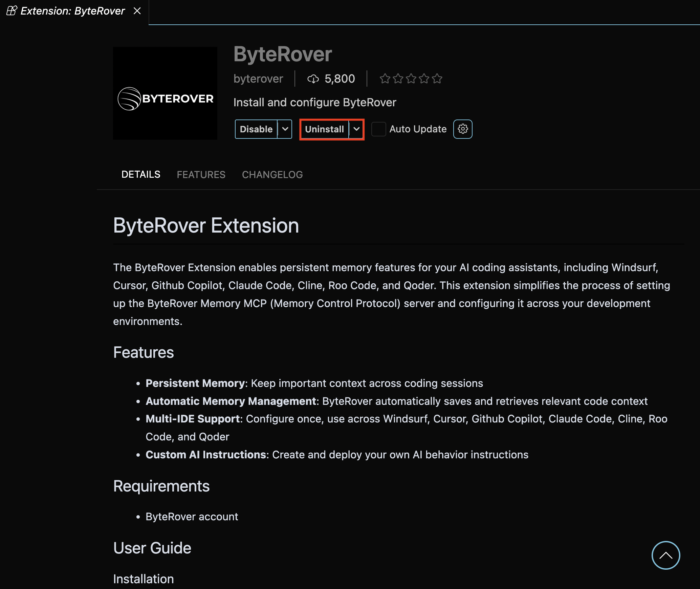Uninstall the ByteRover extension

[324, 129]
